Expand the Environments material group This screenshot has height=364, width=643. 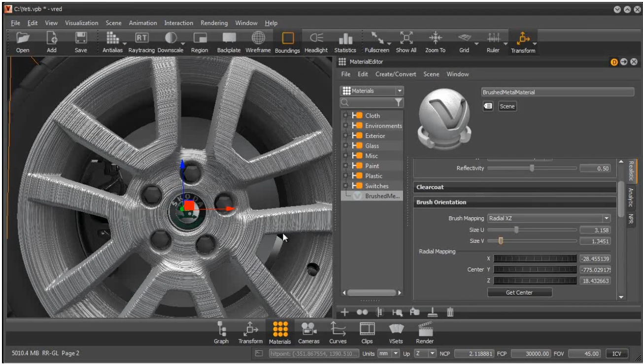(x=345, y=126)
